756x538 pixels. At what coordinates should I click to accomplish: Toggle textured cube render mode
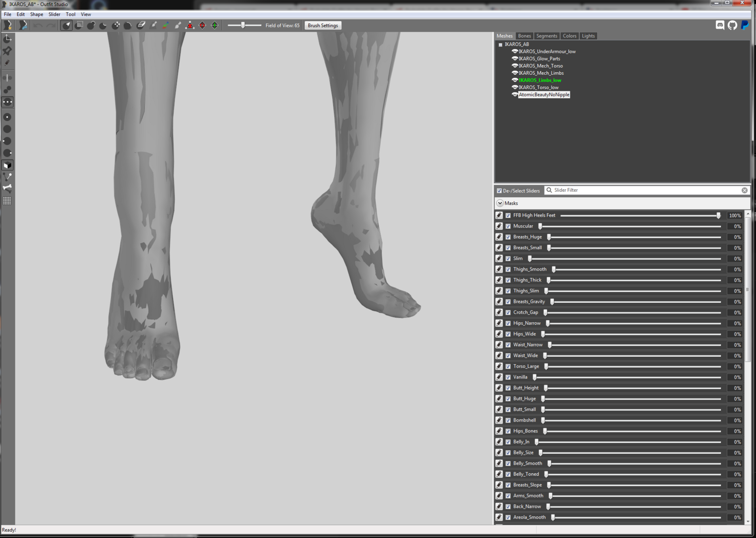click(7, 165)
